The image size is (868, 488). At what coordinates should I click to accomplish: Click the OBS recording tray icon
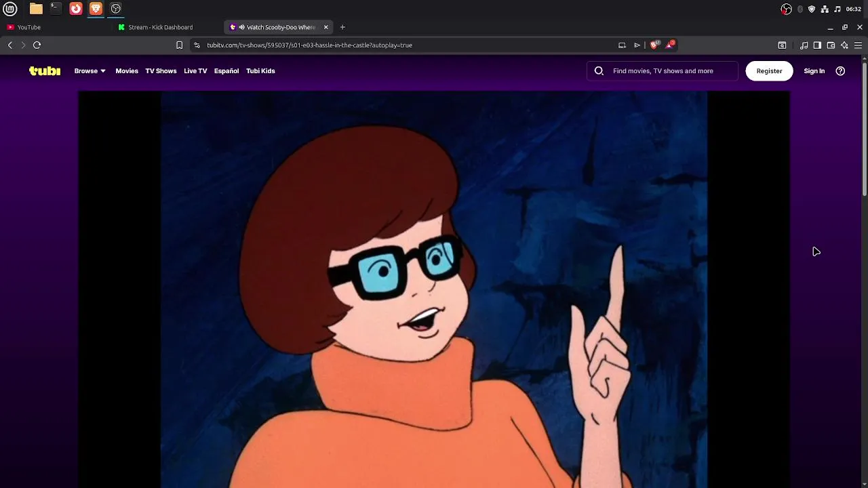pyautogui.click(x=786, y=9)
